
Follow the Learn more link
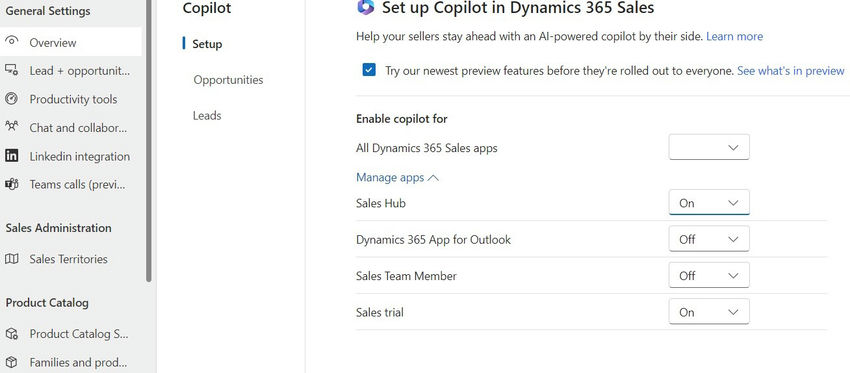(735, 36)
